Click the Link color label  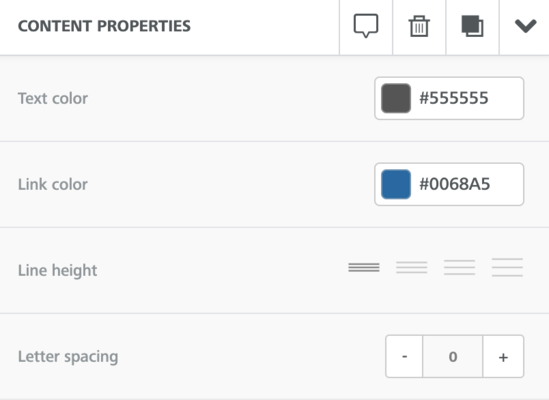pos(53,184)
